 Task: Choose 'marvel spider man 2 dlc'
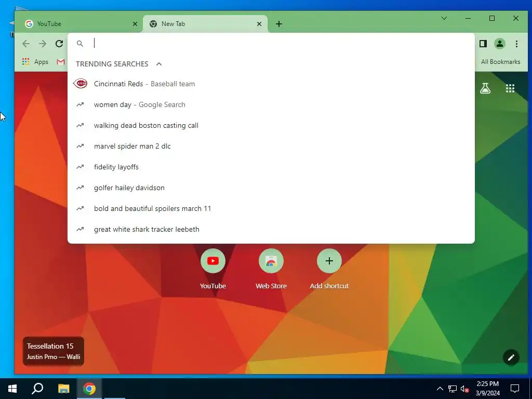pyautogui.click(x=271, y=146)
